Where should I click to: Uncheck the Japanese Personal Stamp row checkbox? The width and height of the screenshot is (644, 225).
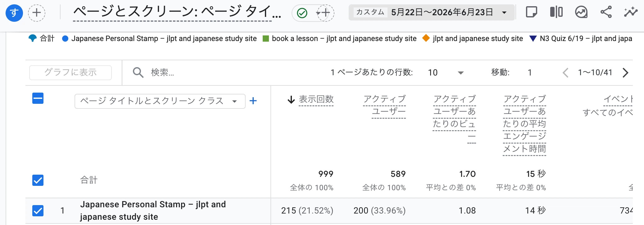coord(38,210)
